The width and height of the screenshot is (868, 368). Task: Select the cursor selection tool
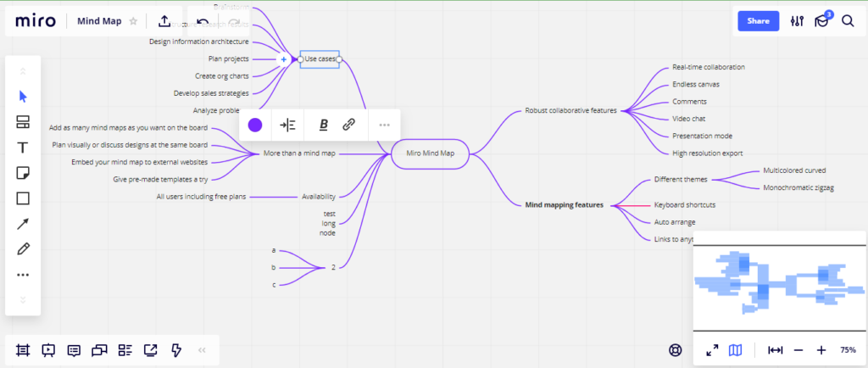(x=23, y=97)
